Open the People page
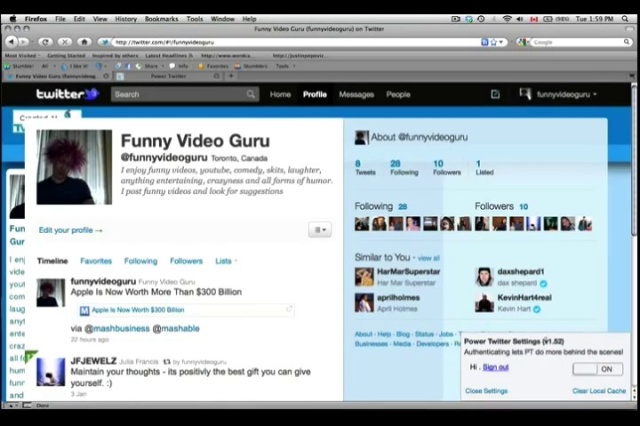This screenshot has width=640, height=426. pyautogui.click(x=398, y=94)
